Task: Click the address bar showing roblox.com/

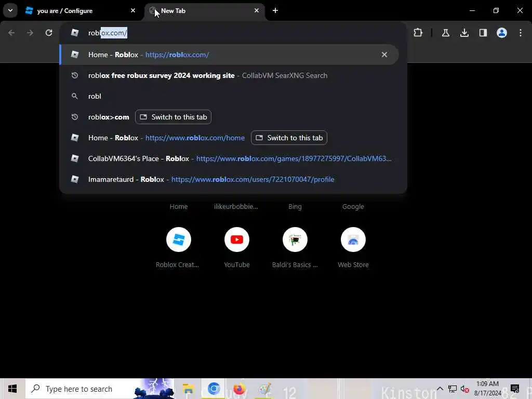Action: pyautogui.click(x=233, y=33)
